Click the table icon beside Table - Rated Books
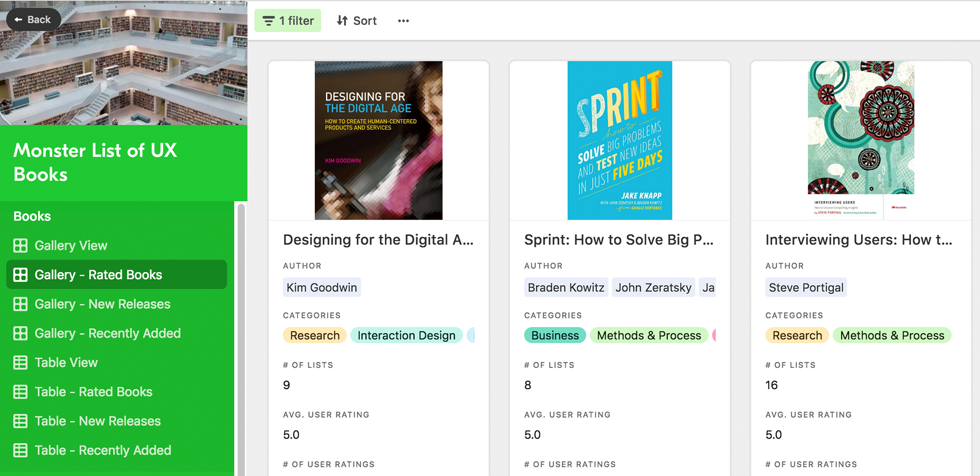This screenshot has width=980, height=476. click(x=20, y=392)
